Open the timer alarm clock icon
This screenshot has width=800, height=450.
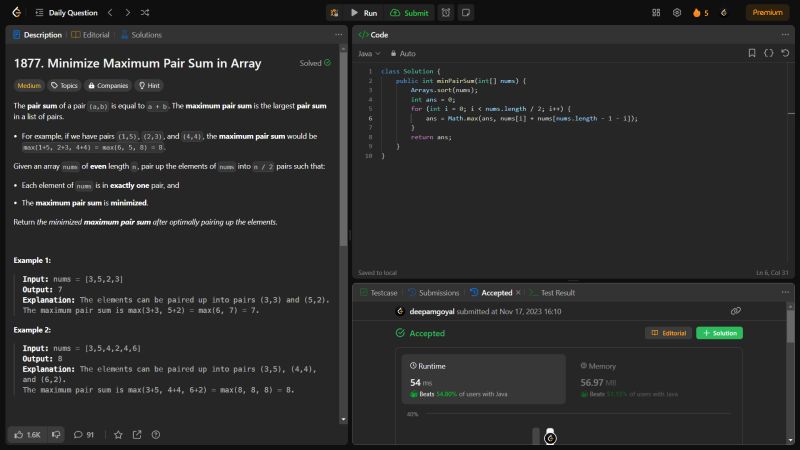pos(446,13)
